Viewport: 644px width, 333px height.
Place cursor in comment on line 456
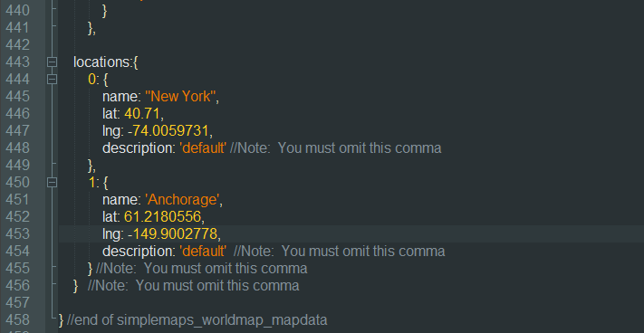tap(194, 285)
